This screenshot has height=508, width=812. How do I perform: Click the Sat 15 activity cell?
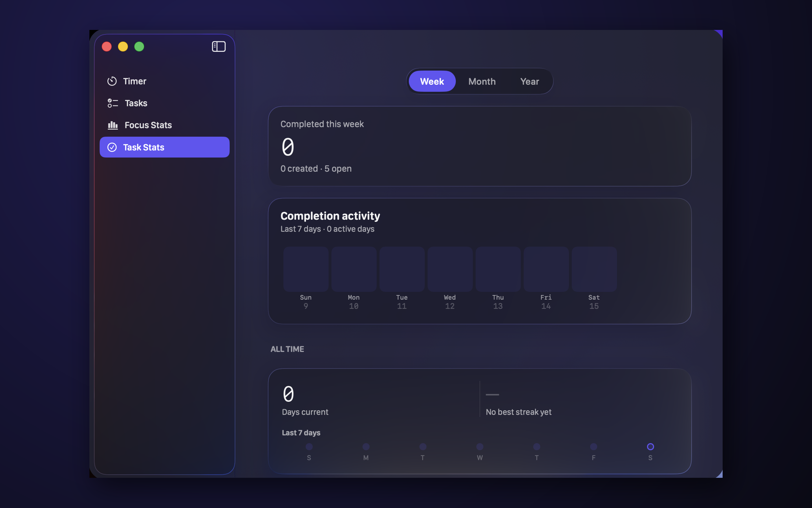pyautogui.click(x=594, y=269)
